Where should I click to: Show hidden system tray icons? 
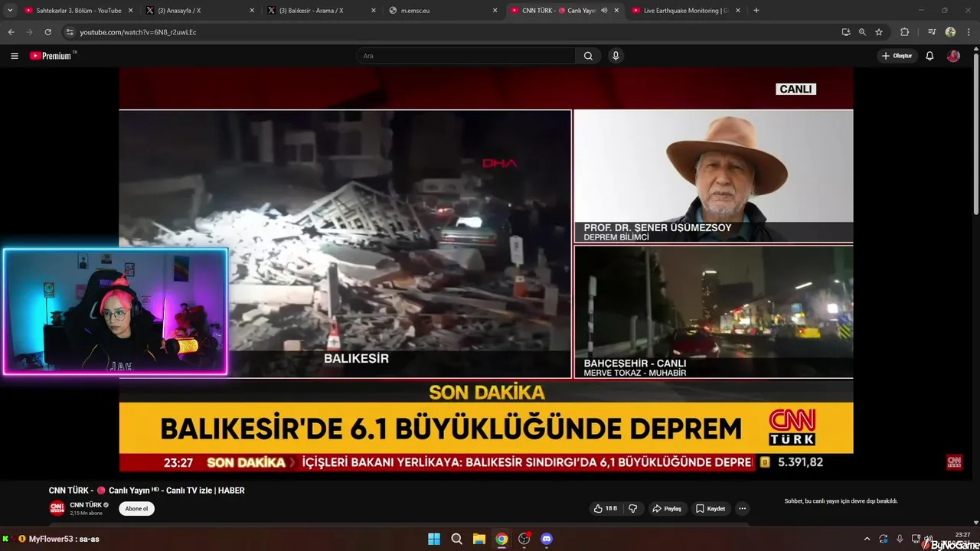pos(867,539)
